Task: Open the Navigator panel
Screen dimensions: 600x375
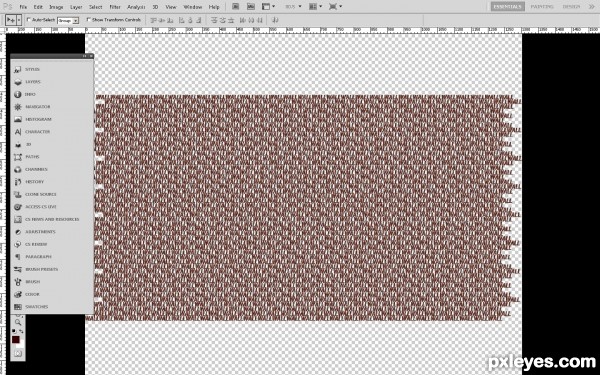Action: pyautogui.click(x=32, y=107)
